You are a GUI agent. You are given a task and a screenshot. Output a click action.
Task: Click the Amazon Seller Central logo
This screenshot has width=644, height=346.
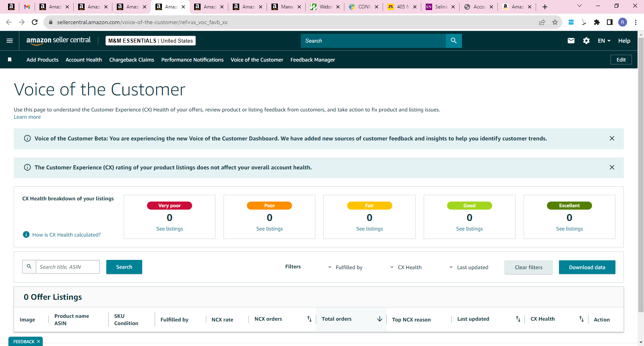(x=58, y=40)
